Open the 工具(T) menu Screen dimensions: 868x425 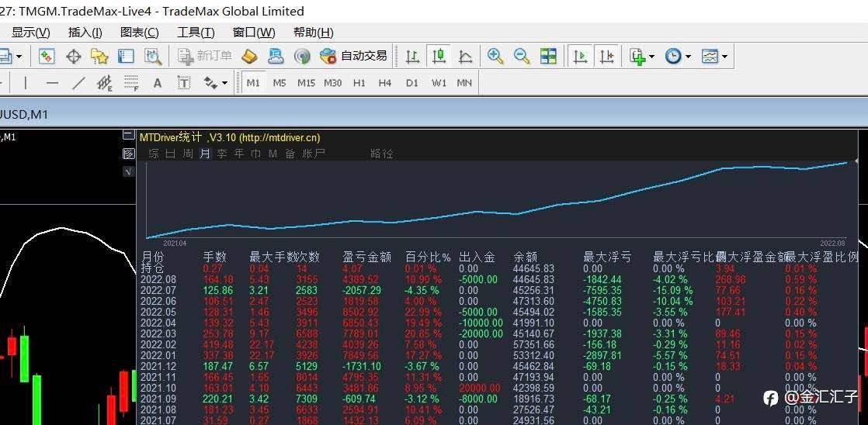pos(196,32)
